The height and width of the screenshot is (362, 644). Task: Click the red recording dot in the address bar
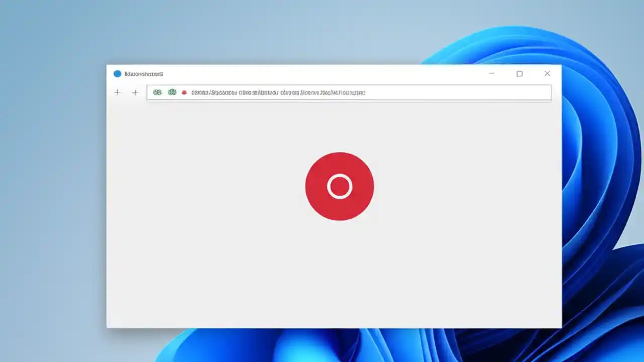point(183,93)
